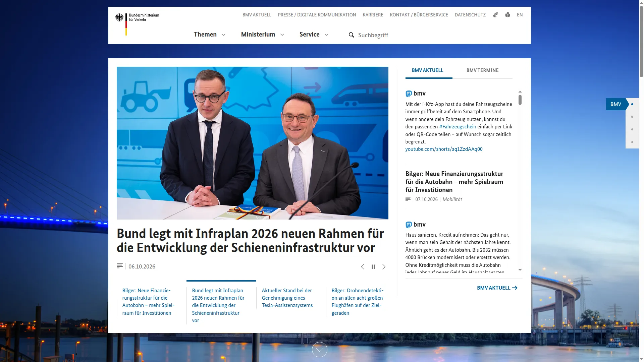644x362 pixels.
Task: Expand the Ministerium dropdown
Action: point(263,35)
